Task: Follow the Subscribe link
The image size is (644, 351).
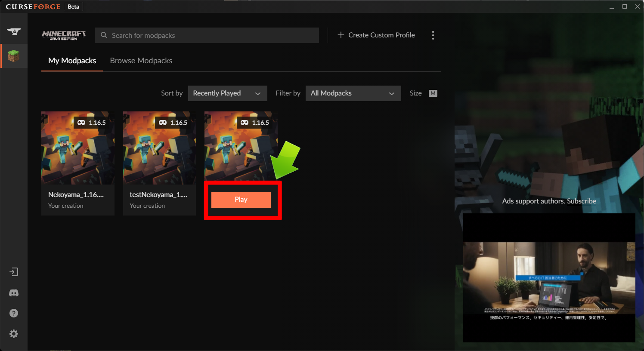Action: 582,201
